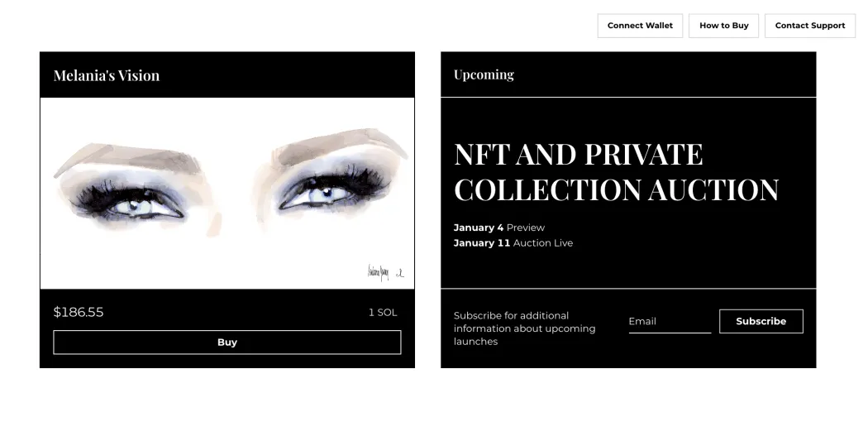Select the $186.55 price text
Image resolution: width=868 pixels, height=436 pixels.
[x=79, y=312]
